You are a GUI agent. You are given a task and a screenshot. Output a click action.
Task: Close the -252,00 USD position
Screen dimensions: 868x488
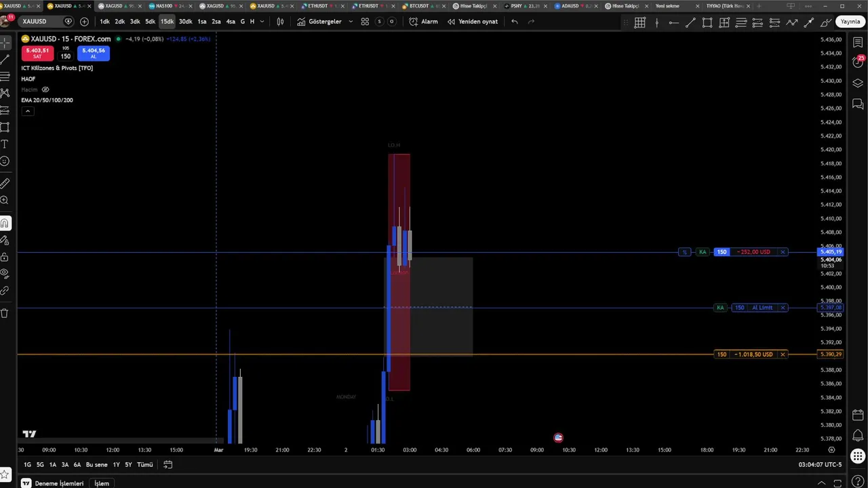[783, 252]
